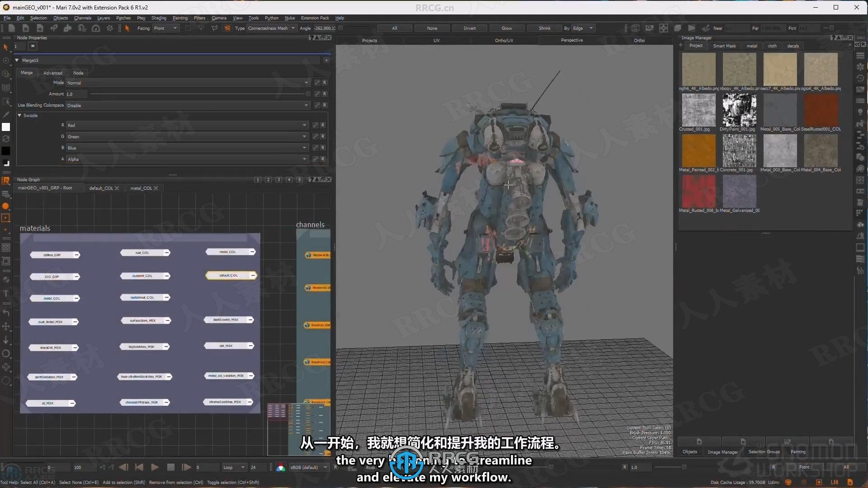Open help for the Image Manager panel
This screenshot has height=488, width=868.
833,38
